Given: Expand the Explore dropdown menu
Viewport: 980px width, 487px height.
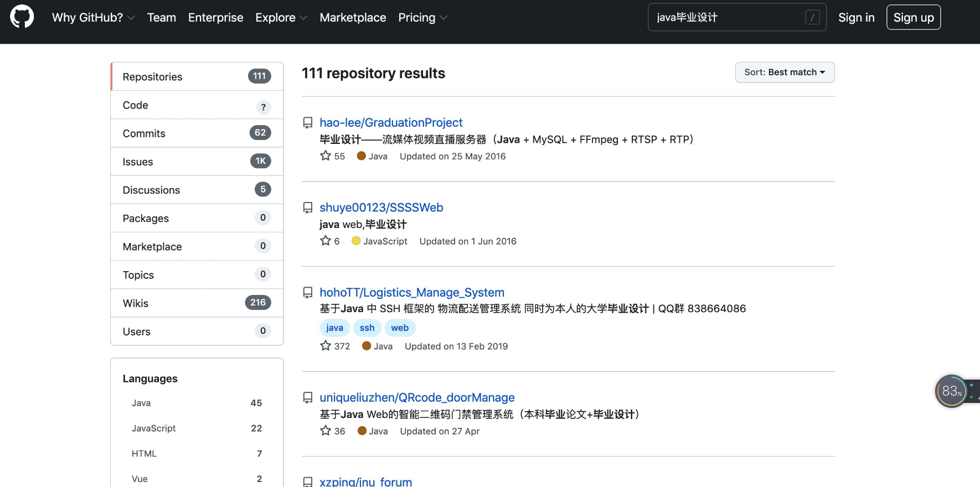Looking at the screenshot, I should point(281,18).
